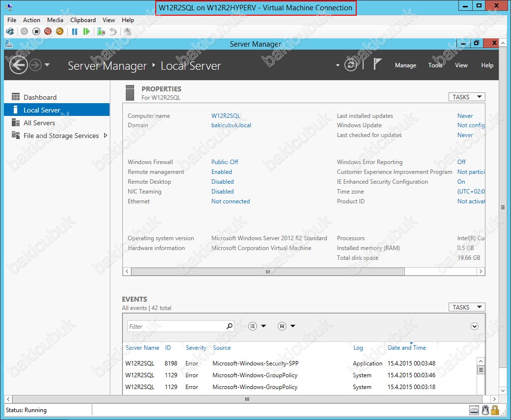Revert the VM with undo arrow icon
The image size is (511, 420).
[x=113, y=31]
